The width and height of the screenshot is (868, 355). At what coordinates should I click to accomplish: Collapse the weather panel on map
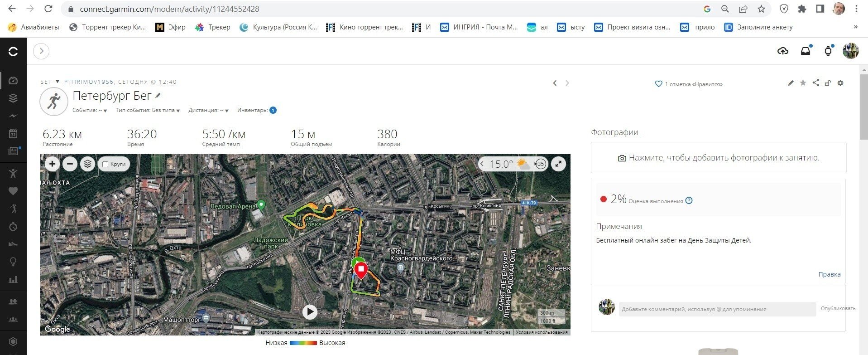(x=482, y=164)
